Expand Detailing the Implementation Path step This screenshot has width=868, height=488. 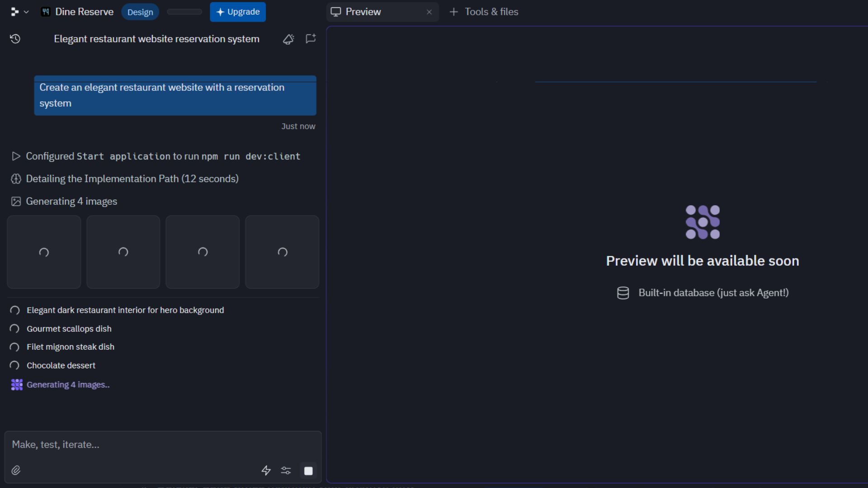132,179
